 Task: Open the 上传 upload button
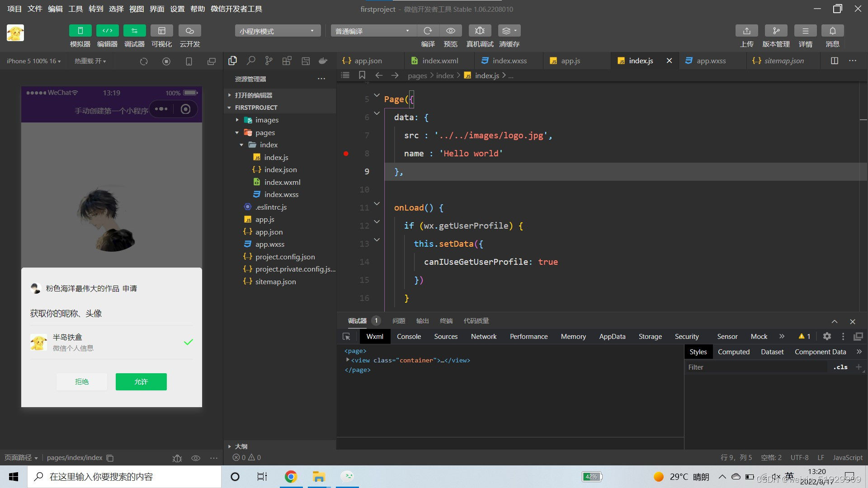pos(746,31)
